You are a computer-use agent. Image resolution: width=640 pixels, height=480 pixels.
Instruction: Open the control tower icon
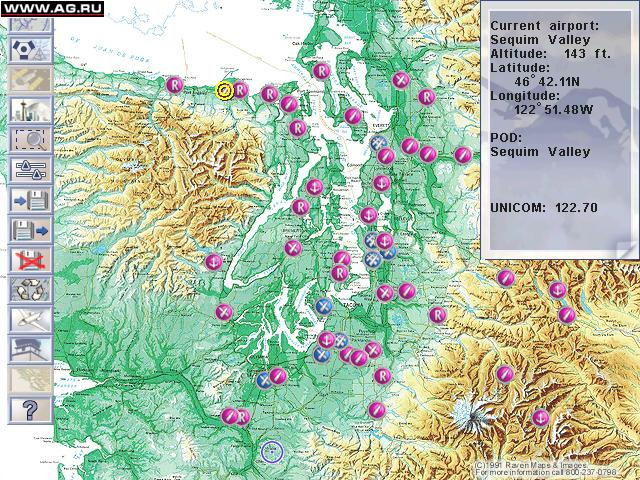pyautogui.click(x=31, y=349)
